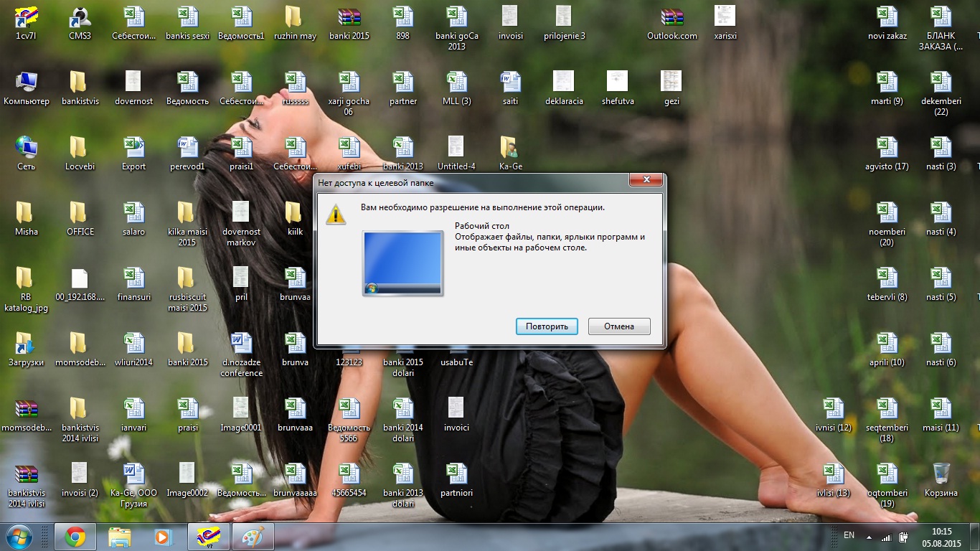Select the agvisto (17) spreadsheet
This screenshot has width=980, height=551.
(x=887, y=154)
